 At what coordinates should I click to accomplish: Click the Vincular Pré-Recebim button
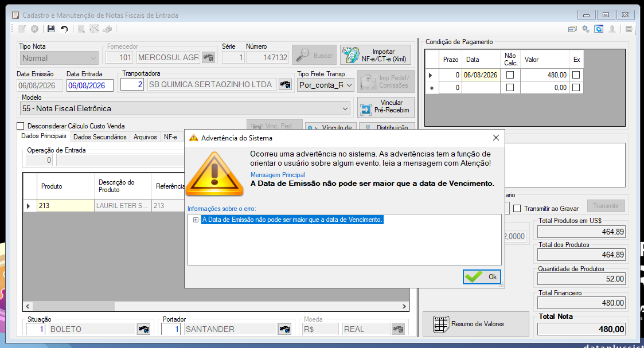386,107
